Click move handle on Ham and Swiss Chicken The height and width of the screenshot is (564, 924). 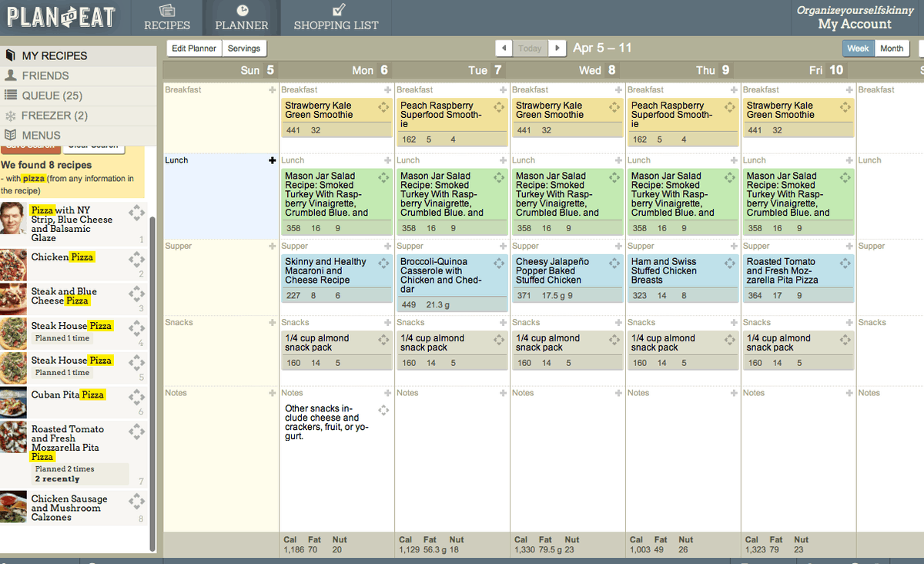point(730,263)
